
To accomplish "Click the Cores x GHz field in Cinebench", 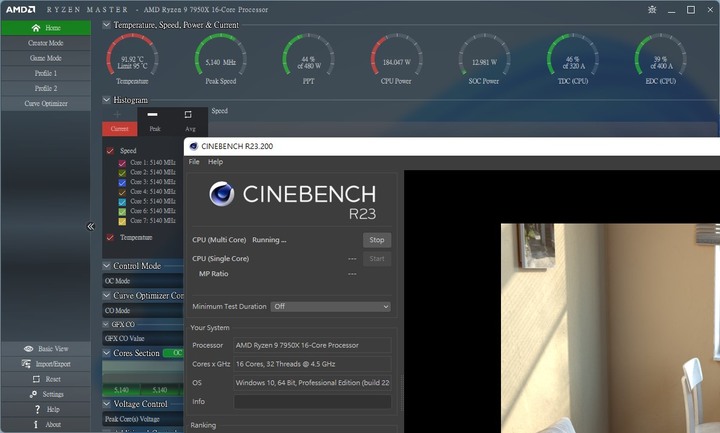I will pos(312,364).
